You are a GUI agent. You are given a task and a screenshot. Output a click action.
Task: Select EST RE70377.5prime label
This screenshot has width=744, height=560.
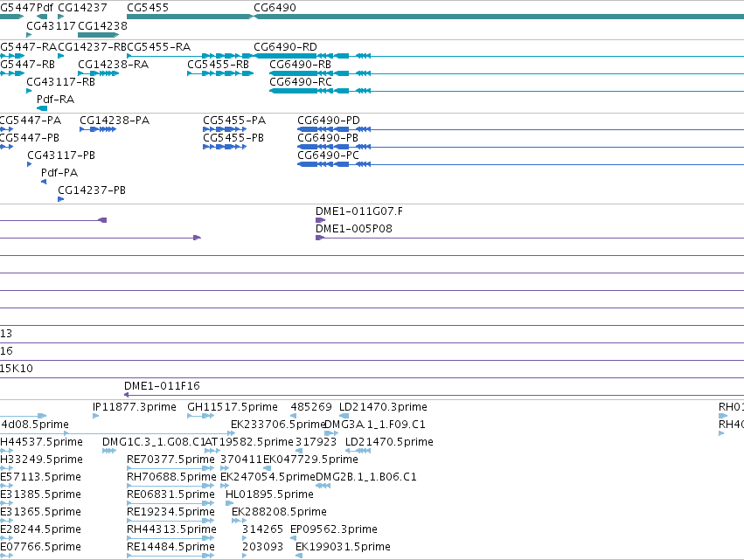(170, 460)
